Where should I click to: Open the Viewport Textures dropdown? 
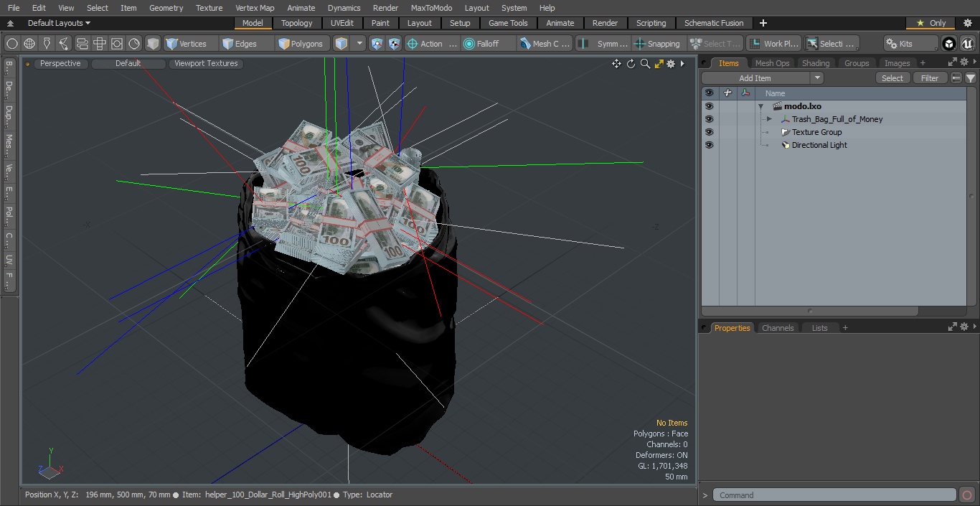tap(206, 63)
